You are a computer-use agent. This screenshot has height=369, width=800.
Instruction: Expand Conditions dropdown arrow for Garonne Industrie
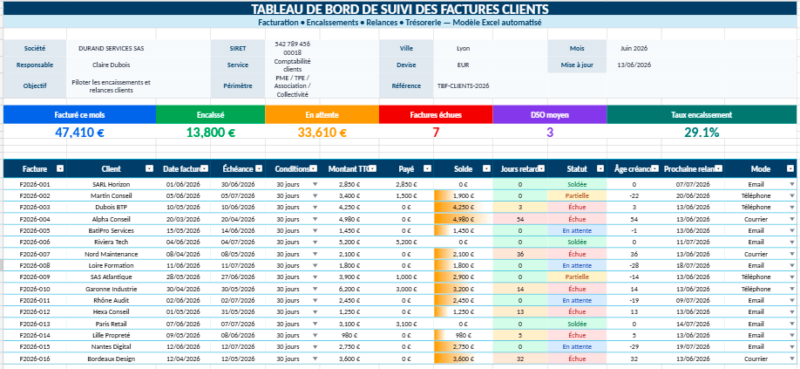(315, 289)
